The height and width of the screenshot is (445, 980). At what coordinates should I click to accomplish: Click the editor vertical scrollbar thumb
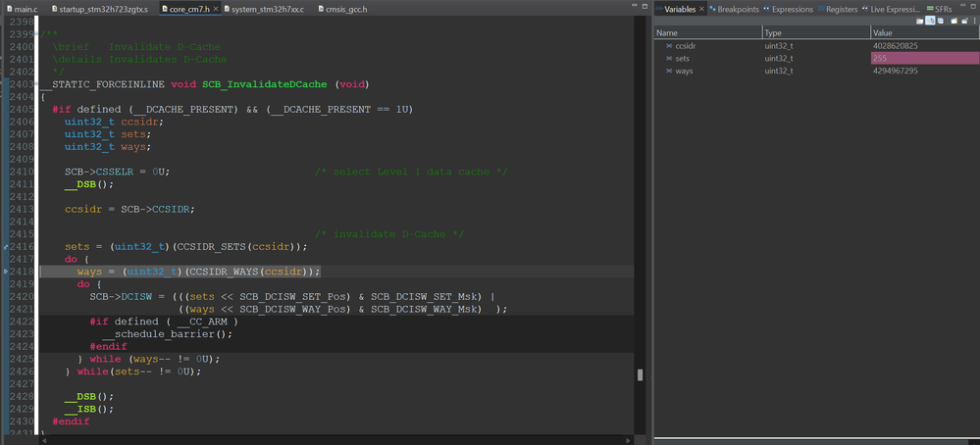pyautogui.click(x=641, y=374)
